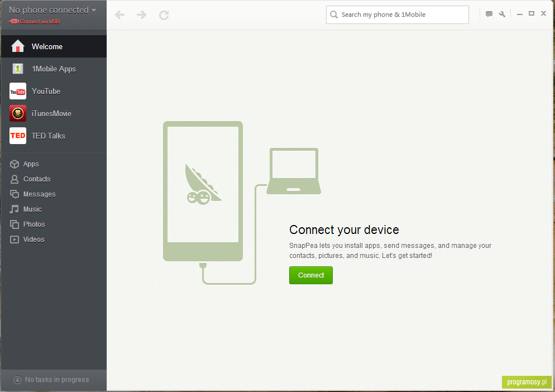Click the green Connect button
The height and width of the screenshot is (392, 555).
coord(311,275)
